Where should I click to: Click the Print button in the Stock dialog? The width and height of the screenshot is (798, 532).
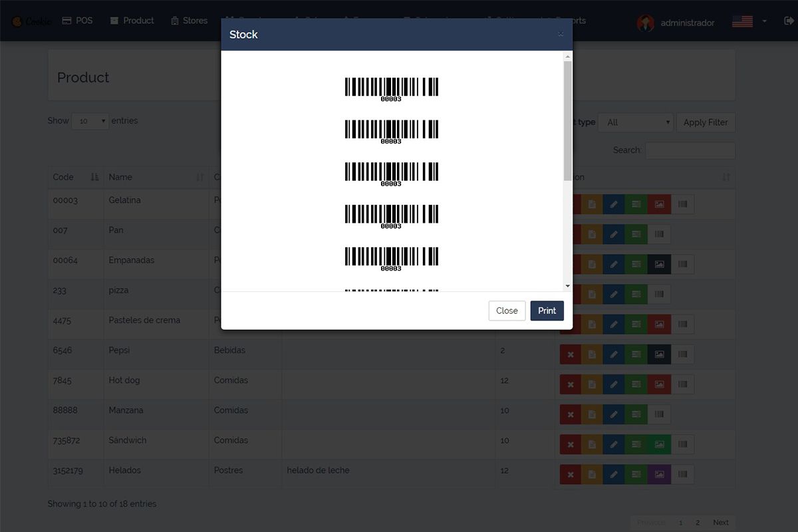547,311
